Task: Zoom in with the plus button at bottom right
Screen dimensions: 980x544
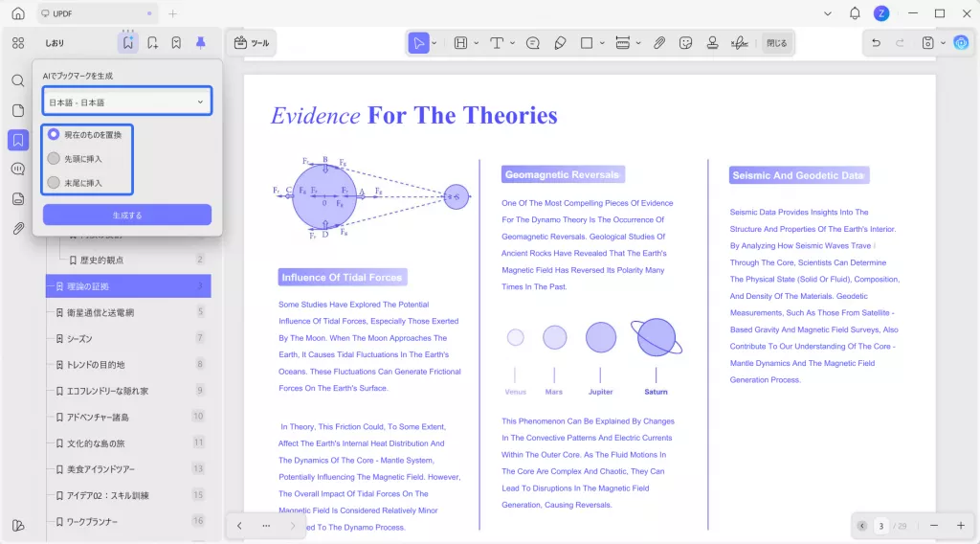Action: (x=961, y=526)
